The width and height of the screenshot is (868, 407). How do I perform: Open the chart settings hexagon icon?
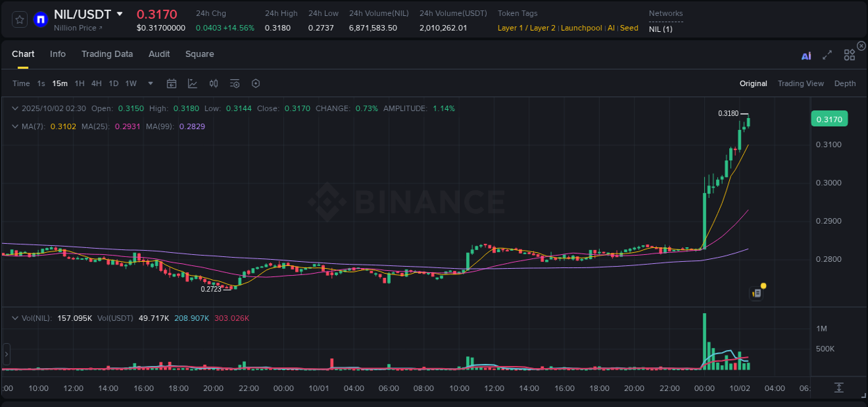[x=256, y=83]
